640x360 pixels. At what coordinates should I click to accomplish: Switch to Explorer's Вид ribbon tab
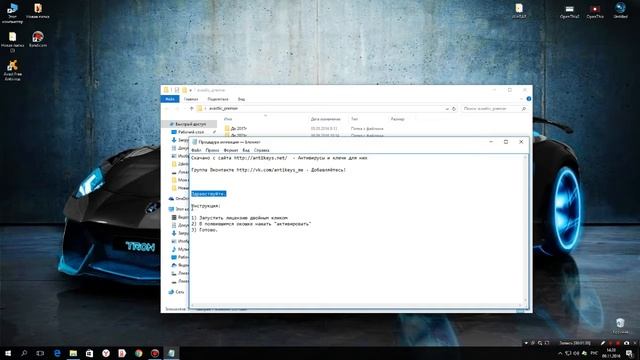pos(241,99)
